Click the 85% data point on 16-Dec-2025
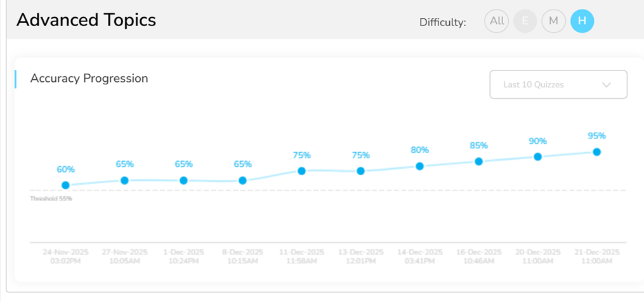Image resolution: width=644 pixels, height=302 pixels. 479,161
